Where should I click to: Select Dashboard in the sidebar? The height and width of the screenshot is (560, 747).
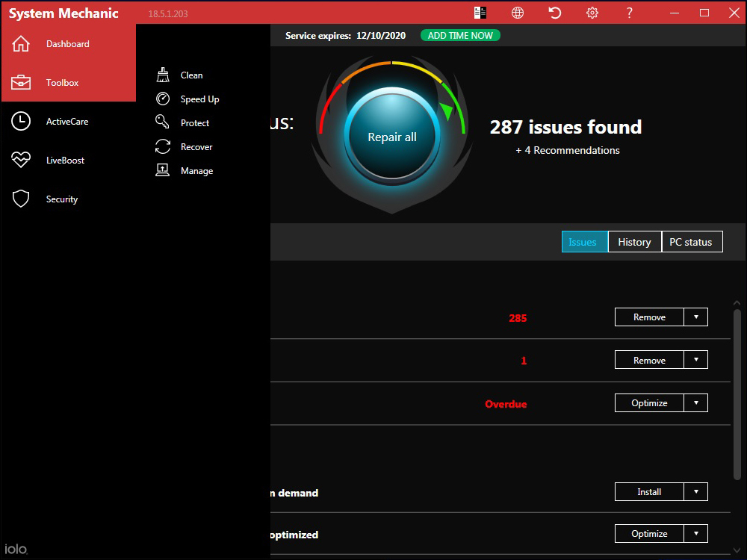click(67, 44)
